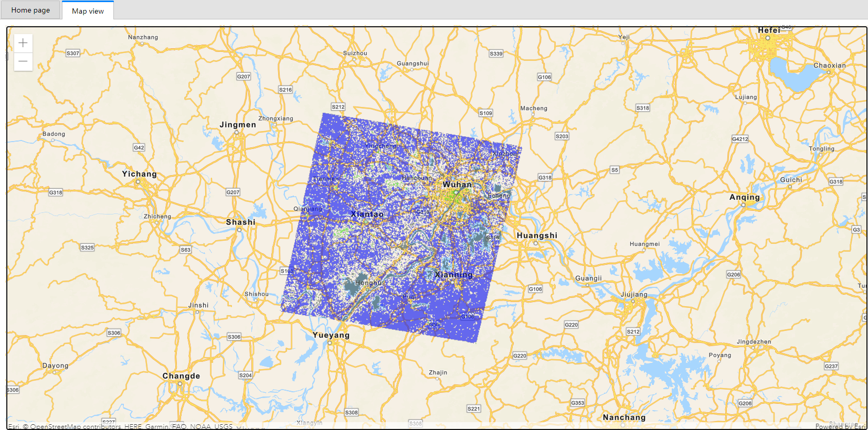This screenshot has height=430, width=868.
Task: Click the Guangshui town label
Action: pyautogui.click(x=412, y=63)
